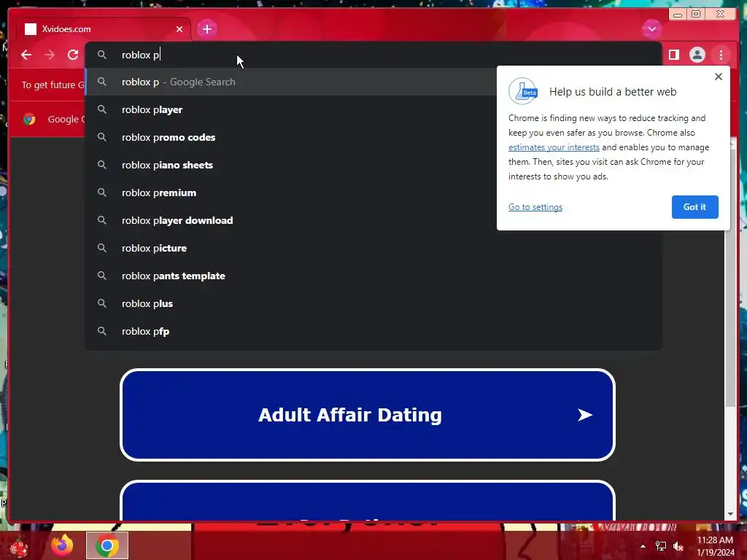Choose the 'roblox picture' suggestion
747x560 pixels.
(x=373, y=248)
